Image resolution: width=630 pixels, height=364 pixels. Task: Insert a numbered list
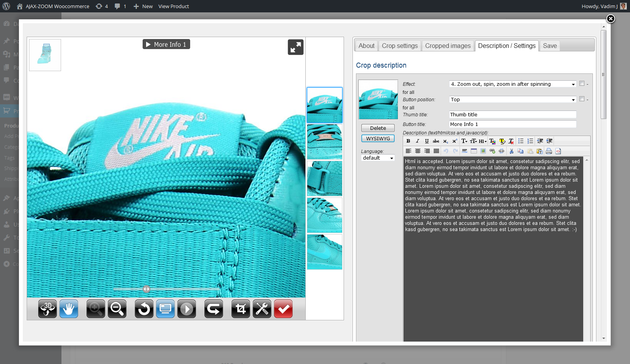(530, 141)
